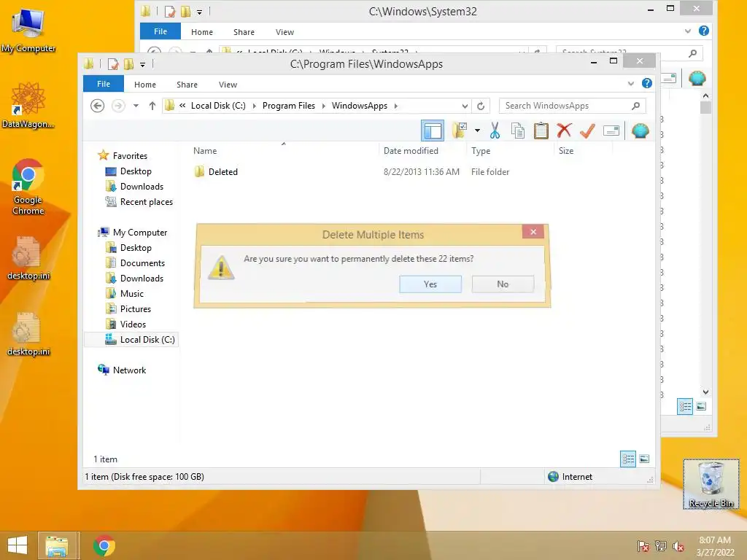Sort by Name column header

[205, 151]
